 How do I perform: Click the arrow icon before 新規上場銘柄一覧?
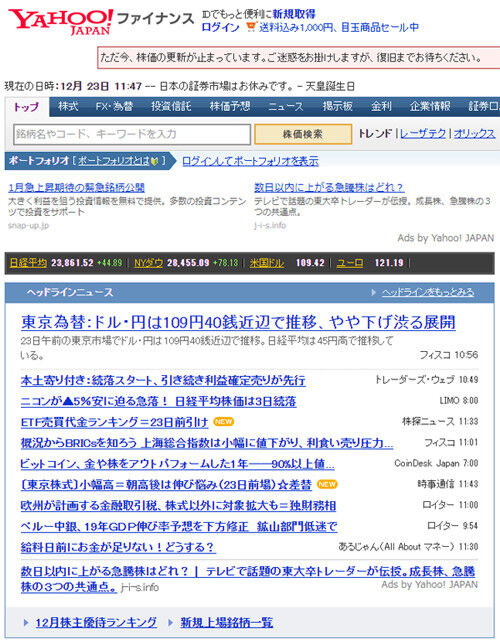[171, 623]
